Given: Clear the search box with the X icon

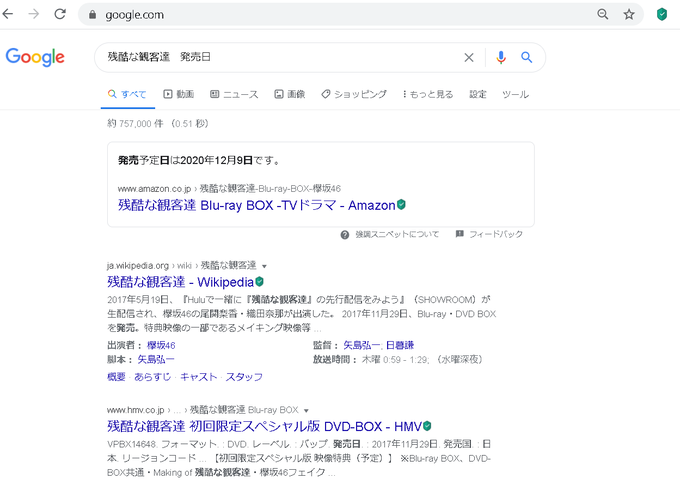Looking at the screenshot, I should pyautogui.click(x=469, y=57).
